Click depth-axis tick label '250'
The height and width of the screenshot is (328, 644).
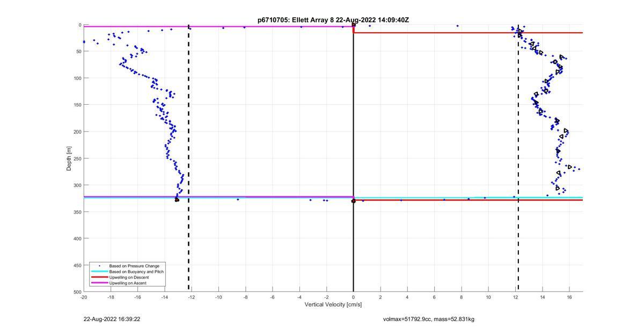coord(77,158)
